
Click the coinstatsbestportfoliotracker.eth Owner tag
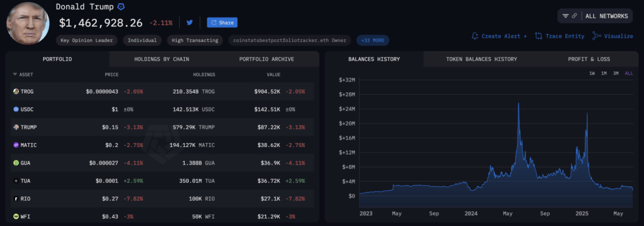289,40
